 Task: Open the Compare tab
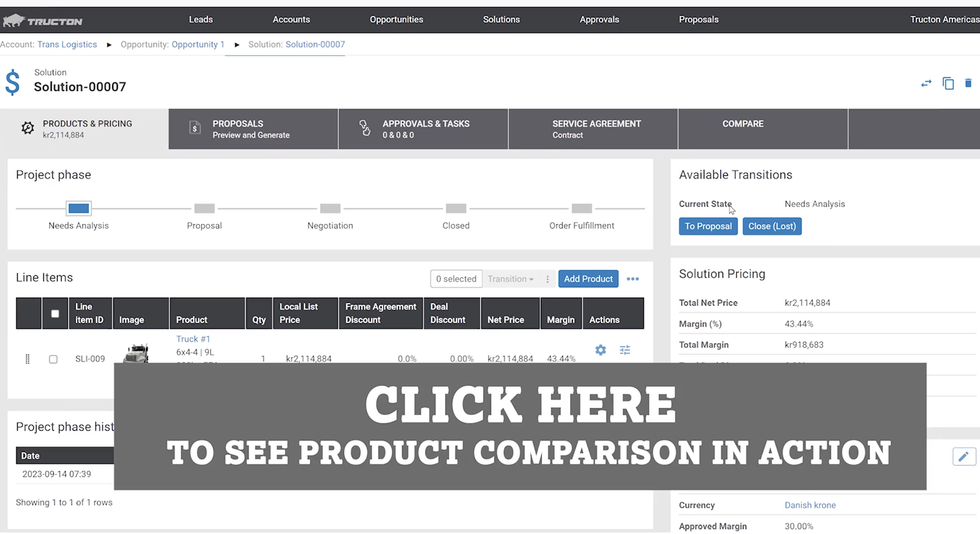[742, 124]
